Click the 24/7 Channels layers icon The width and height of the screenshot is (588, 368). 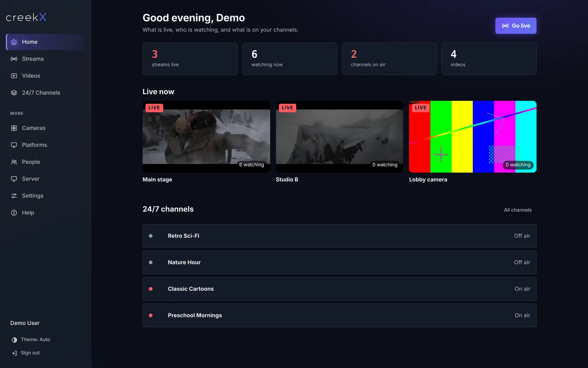14,93
